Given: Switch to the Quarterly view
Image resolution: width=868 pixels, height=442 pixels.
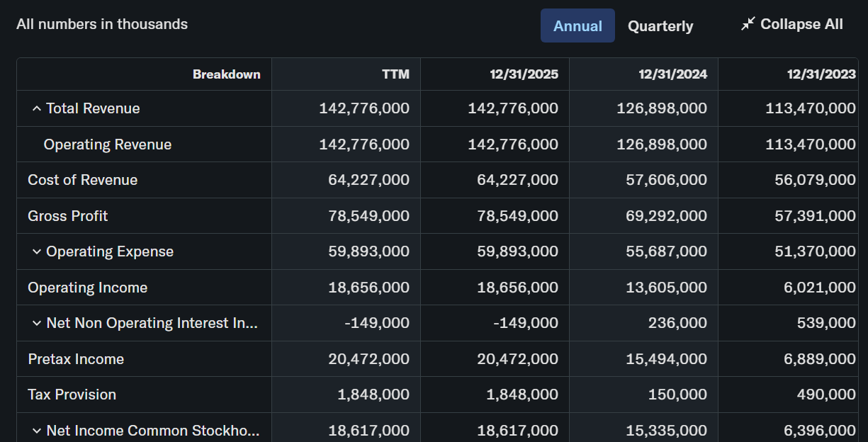Looking at the screenshot, I should [x=660, y=26].
